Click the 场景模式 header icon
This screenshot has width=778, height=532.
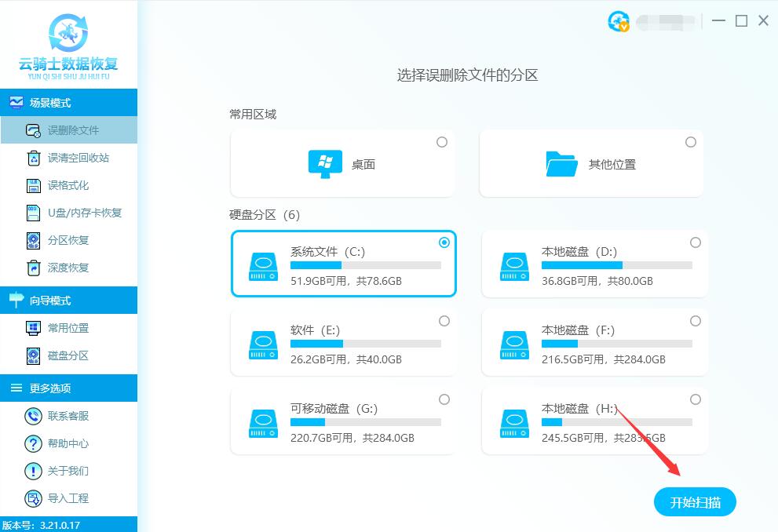tap(16, 103)
